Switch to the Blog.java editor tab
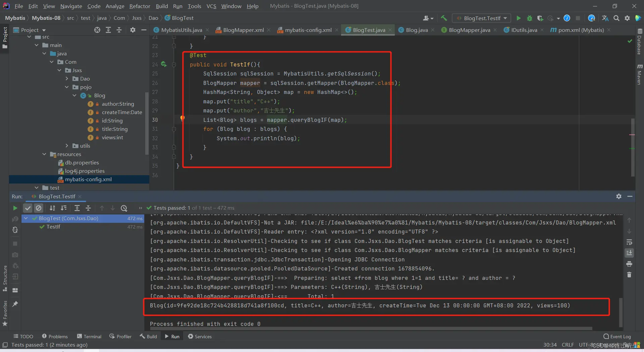 (x=417, y=30)
